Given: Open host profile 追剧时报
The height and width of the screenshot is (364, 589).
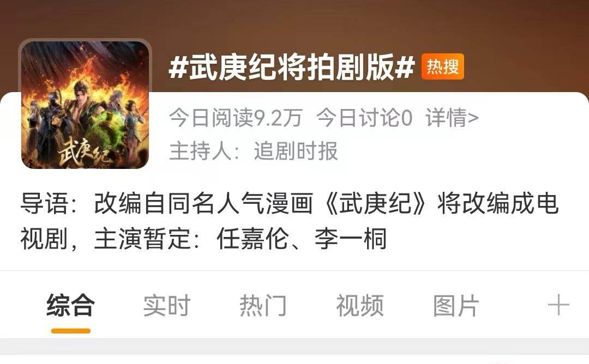Looking at the screenshot, I should coord(296,151).
